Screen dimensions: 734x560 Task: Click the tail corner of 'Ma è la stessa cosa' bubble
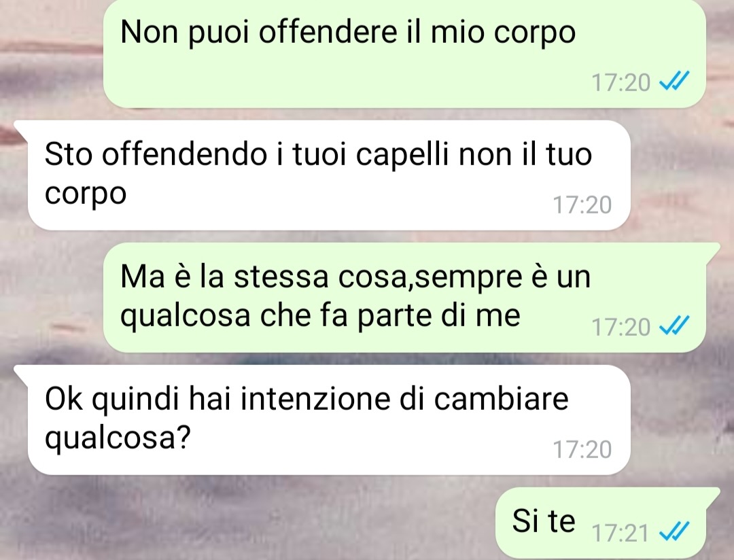(713, 252)
